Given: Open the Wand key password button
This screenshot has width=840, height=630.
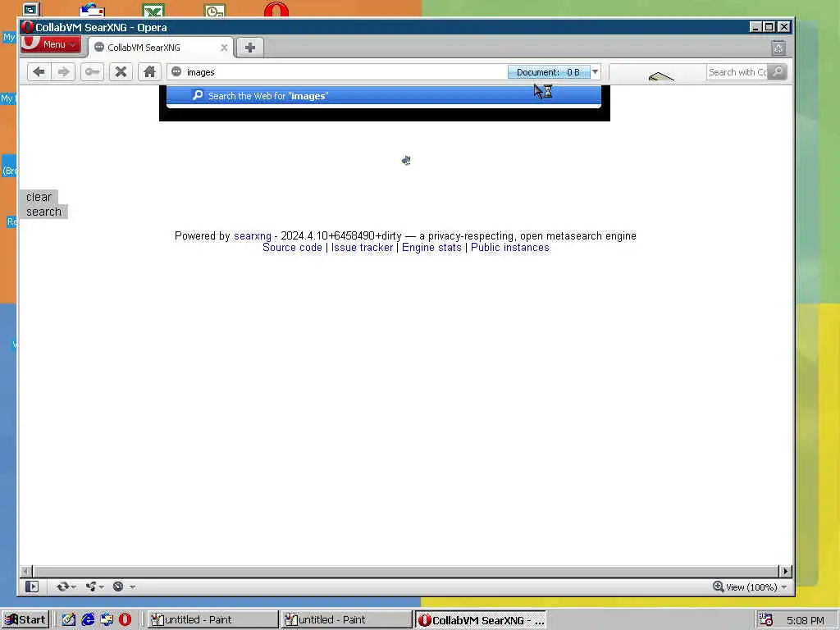Looking at the screenshot, I should tap(92, 72).
